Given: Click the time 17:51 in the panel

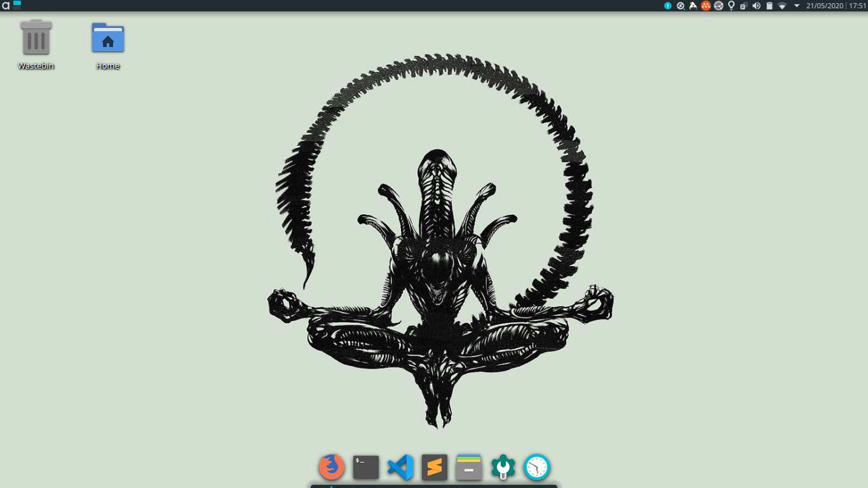Looking at the screenshot, I should tap(857, 6).
